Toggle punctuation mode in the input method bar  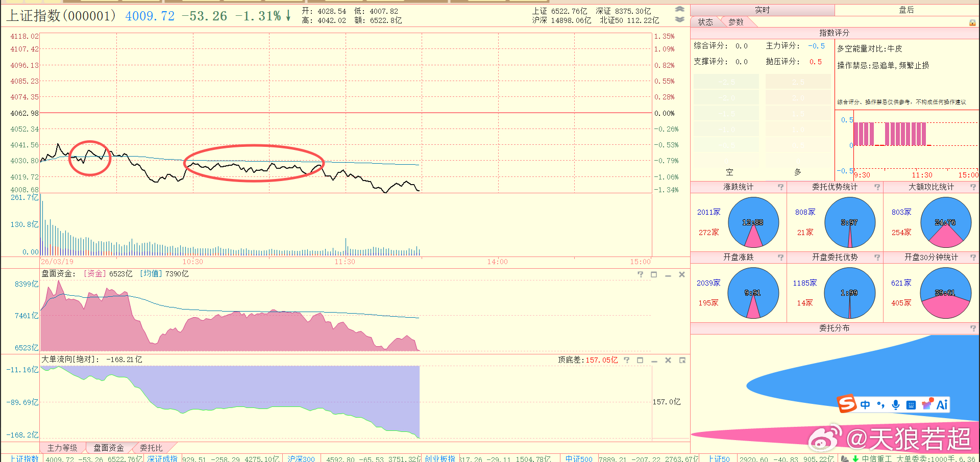[x=880, y=405]
